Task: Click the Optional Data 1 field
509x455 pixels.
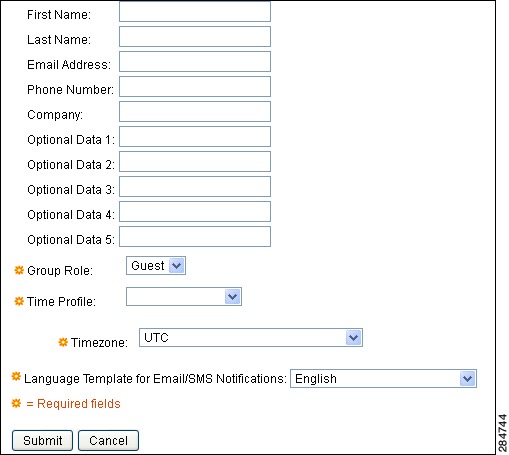Action: [195, 137]
